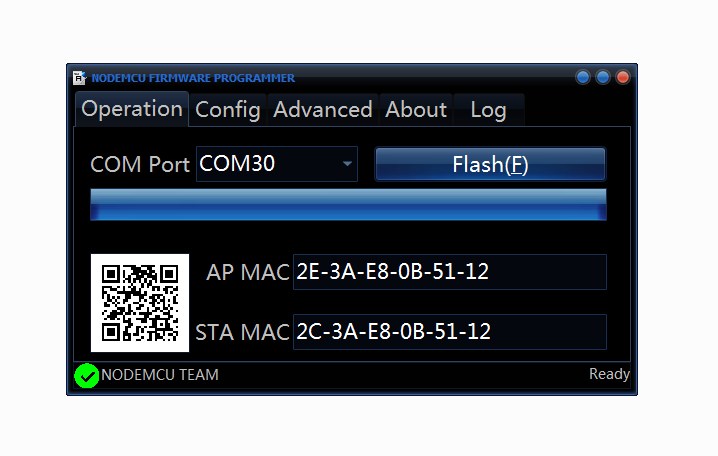Select the Operation tab

132,109
